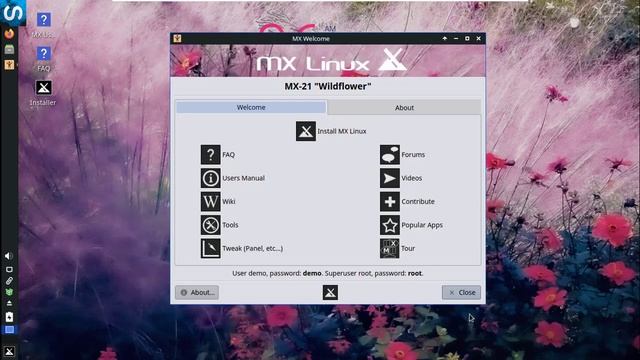Click the green package updater tray icon
The height and width of the screenshot is (360, 640).
(x=9, y=292)
